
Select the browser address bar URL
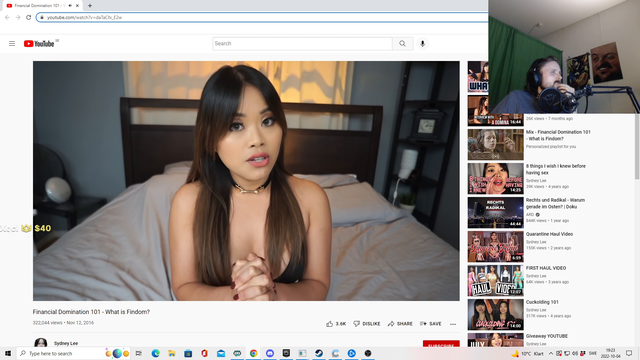84,18
